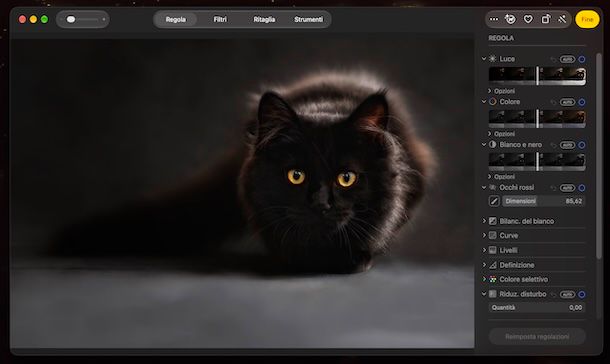
Task: Click the Auto button for Bianco e nero
Action: [x=567, y=145]
